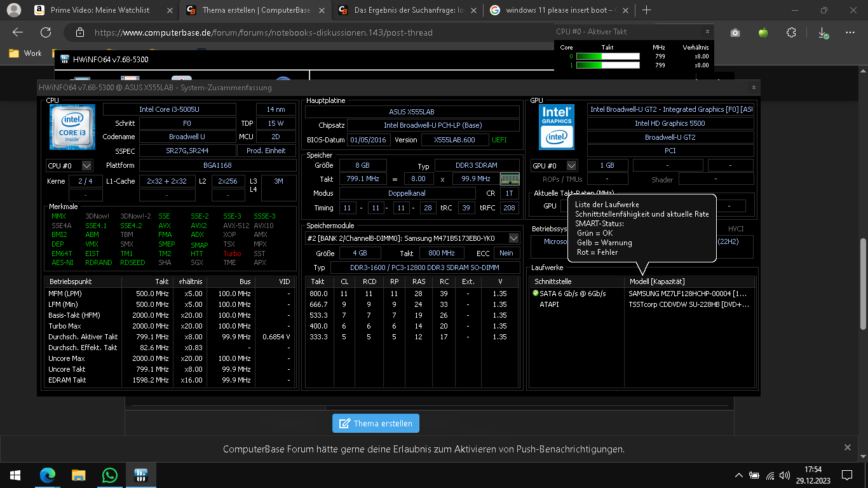
Task: Click the memory module chip icon
Action: click(x=510, y=179)
